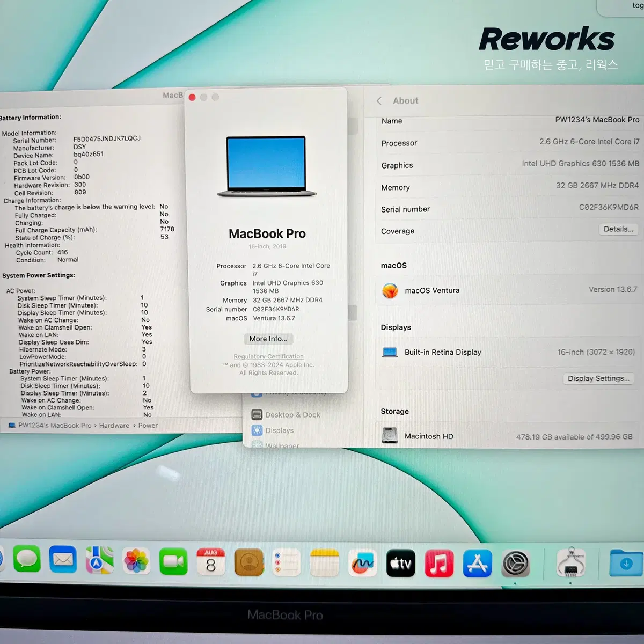The height and width of the screenshot is (644, 644).
Task: Click Battery Information heading
Action: (31, 118)
